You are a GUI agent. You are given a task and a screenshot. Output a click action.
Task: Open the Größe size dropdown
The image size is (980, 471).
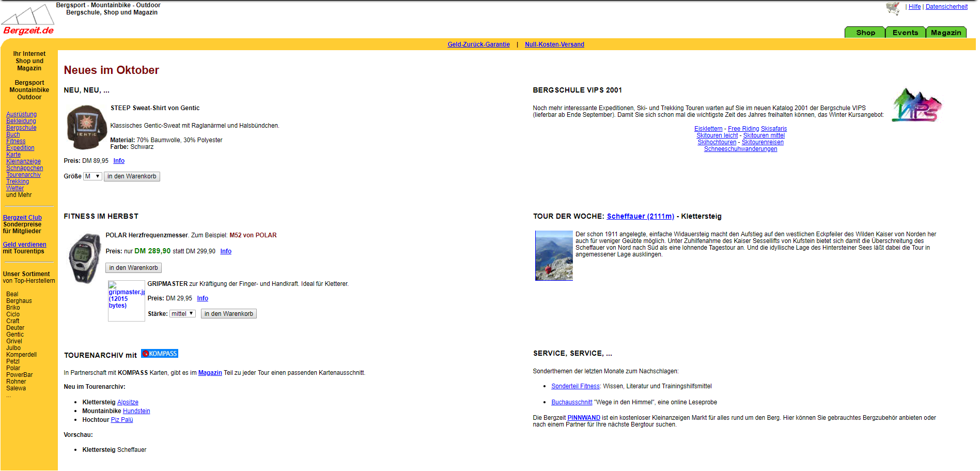pos(92,176)
